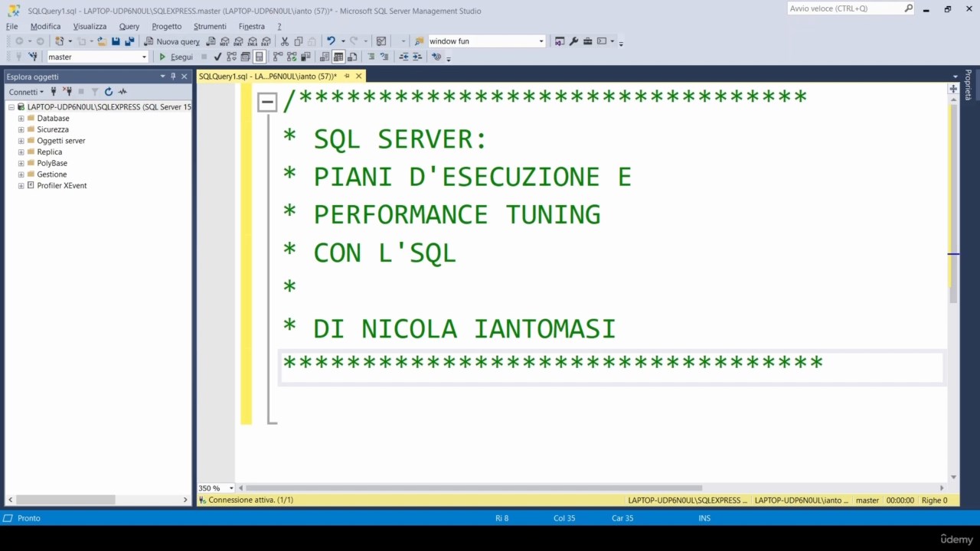
Task: Close the SQLQuery1.sql tab
Action: point(359,77)
